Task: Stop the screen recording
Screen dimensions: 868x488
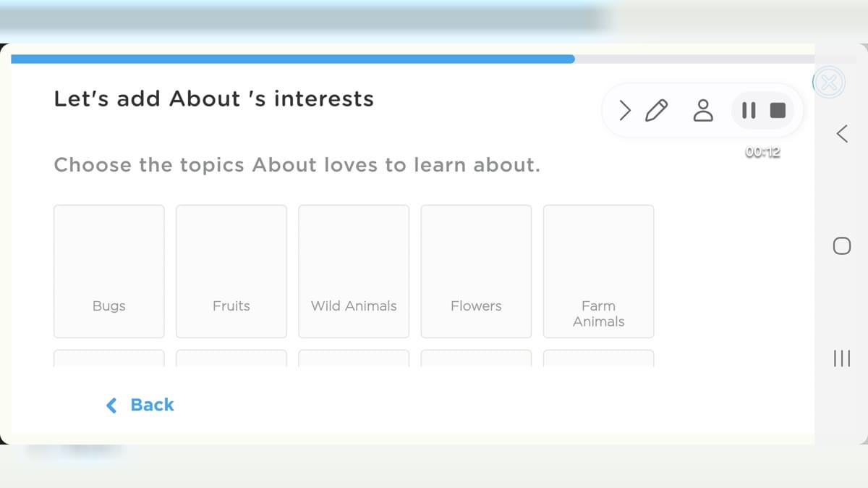Action: (x=778, y=111)
